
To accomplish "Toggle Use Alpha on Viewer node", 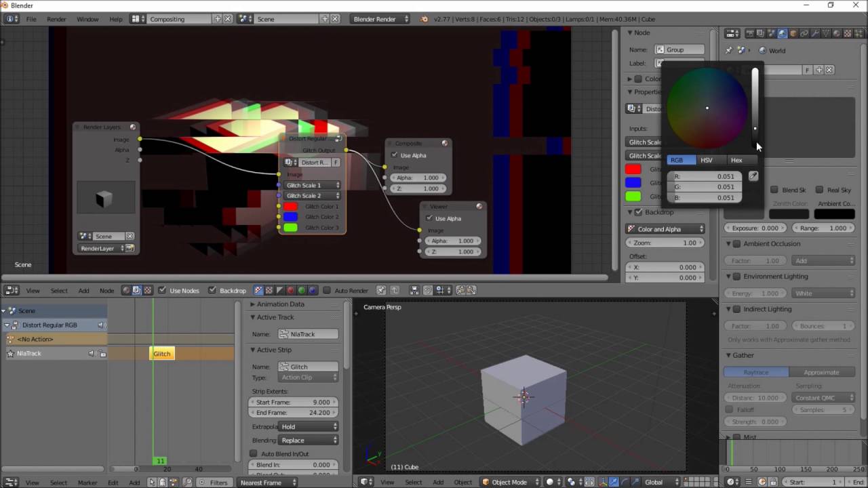I will pos(429,218).
